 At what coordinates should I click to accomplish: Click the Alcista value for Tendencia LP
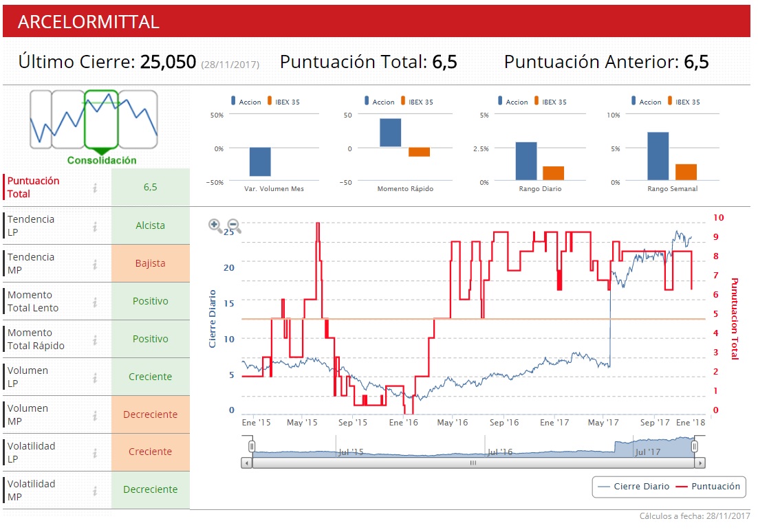pyautogui.click(x=151, y=225)
